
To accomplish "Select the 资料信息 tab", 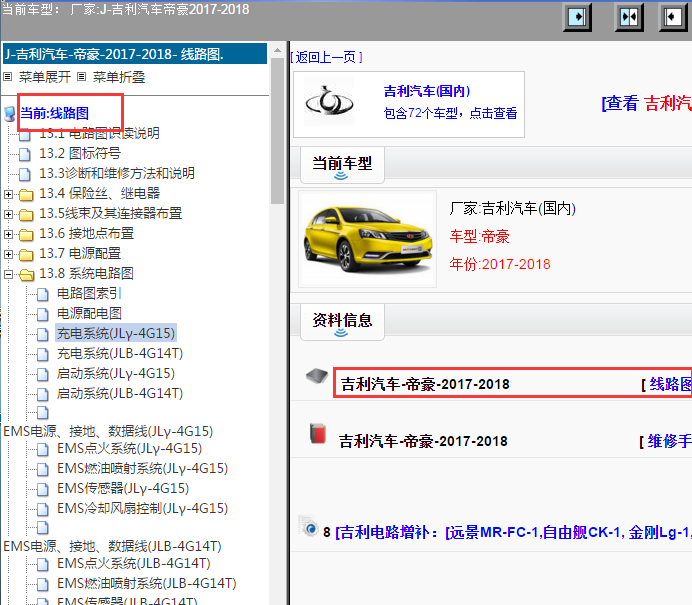I will [x=342, y=322].
